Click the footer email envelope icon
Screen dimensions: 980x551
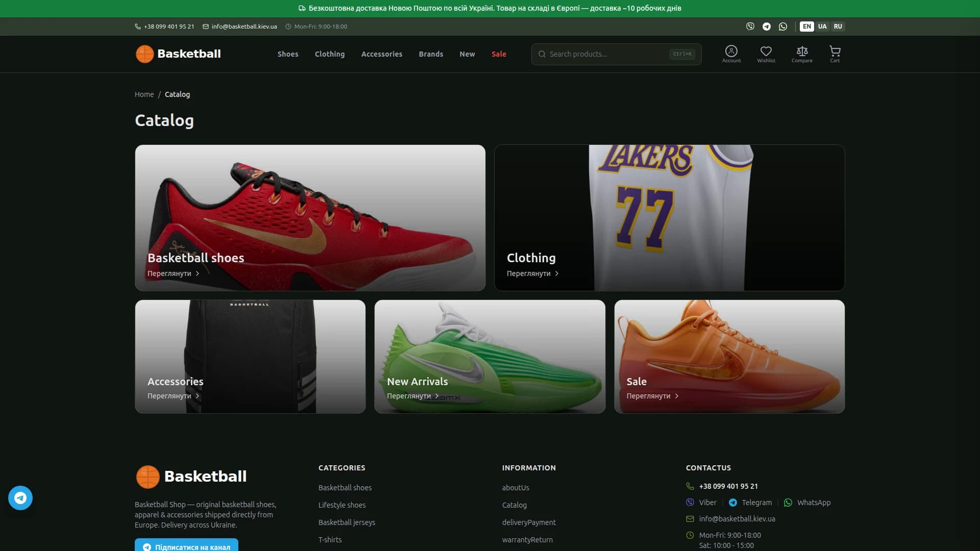coord(690,519)
